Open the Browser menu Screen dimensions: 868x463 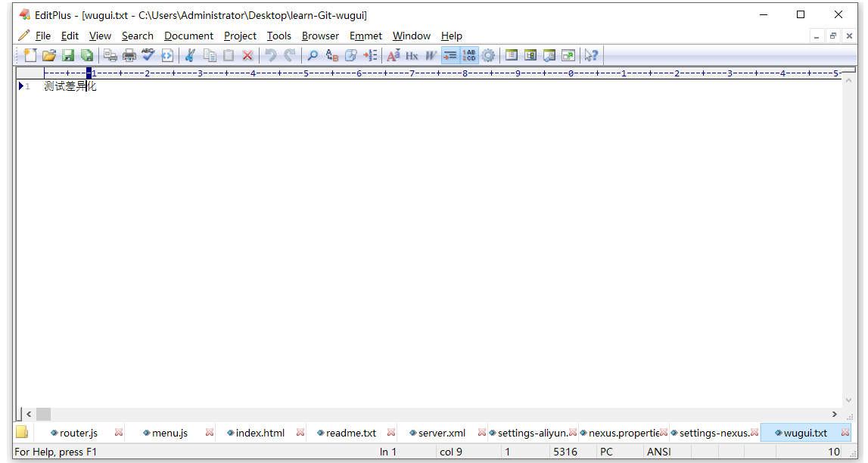(x=321, y=36)
